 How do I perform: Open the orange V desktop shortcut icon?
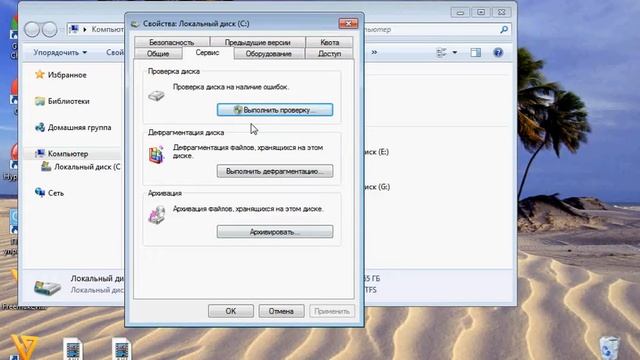(24, 347)
